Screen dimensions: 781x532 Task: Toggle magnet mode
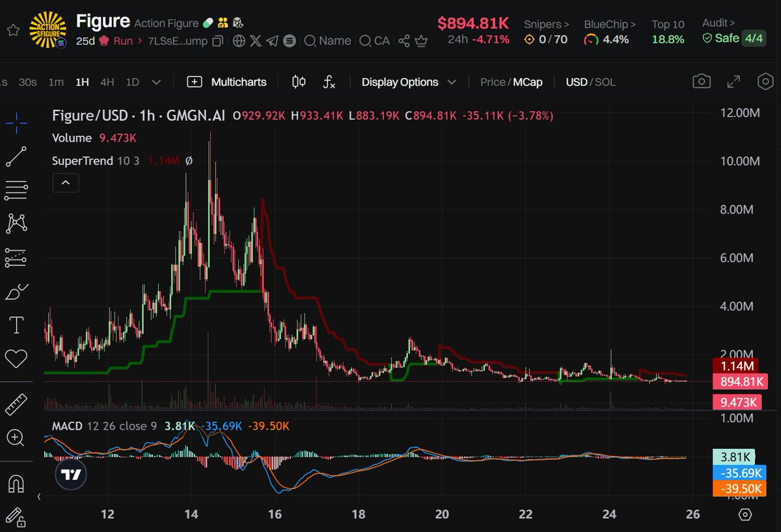(x=16, y=484)
